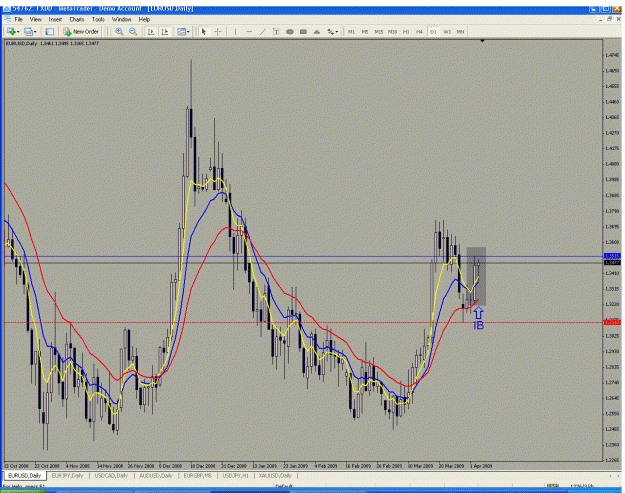Switch to the EURUSD,Daily chart tab
Screen dimensions: 625x493
[x=25, y=475]
